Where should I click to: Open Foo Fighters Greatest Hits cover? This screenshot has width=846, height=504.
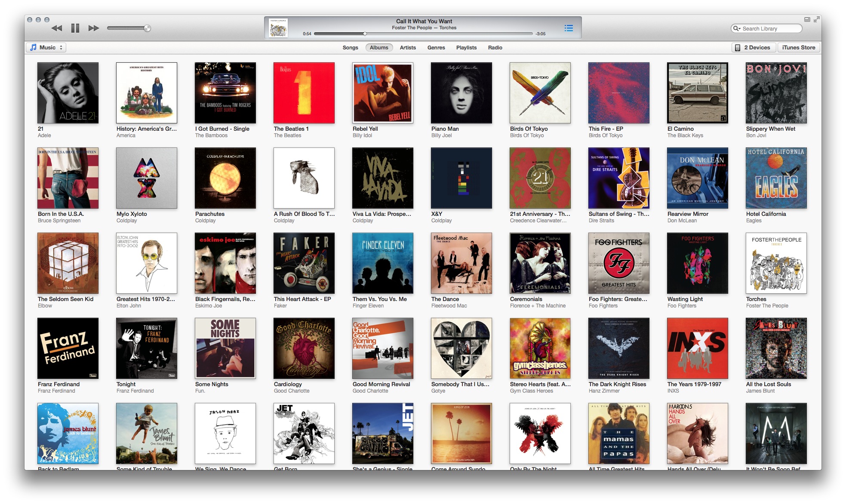(619, 263)
